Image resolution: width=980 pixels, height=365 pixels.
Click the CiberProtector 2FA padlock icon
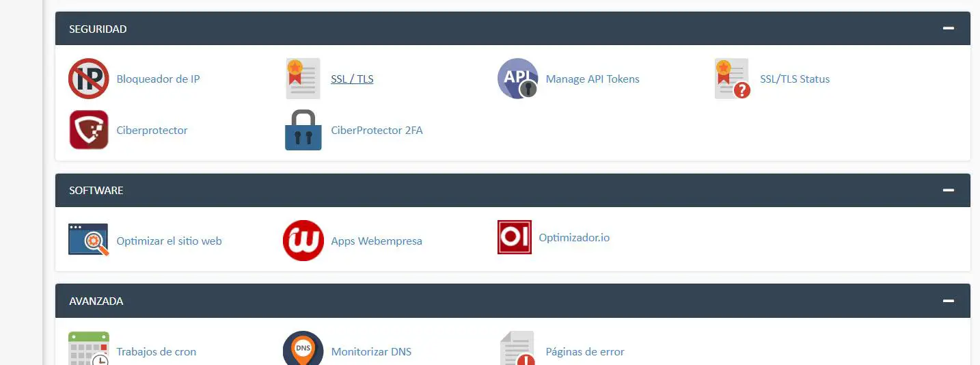303,130
